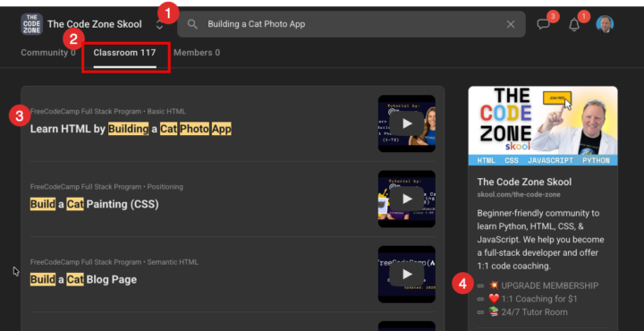Image resolution: width=644 pixels, height=331 pixels.
Task: Open the UPGRADE MEMBERSHIP link
Action: 549,285
